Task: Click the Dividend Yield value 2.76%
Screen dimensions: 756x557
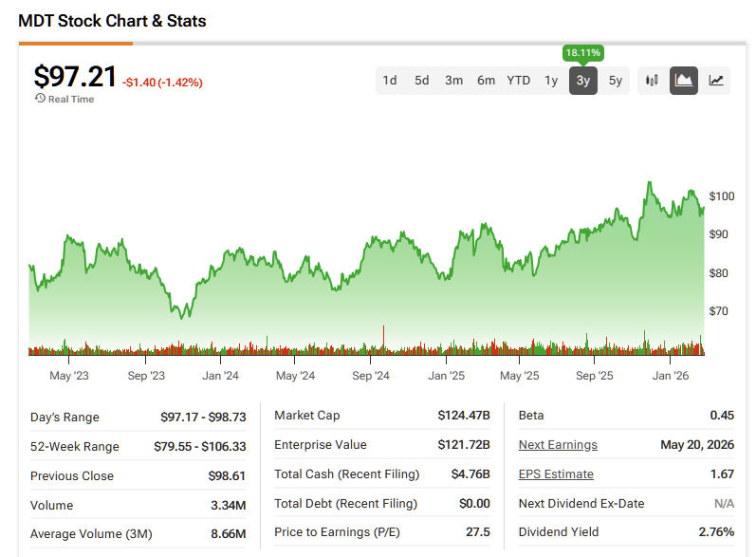Action: 716,532
